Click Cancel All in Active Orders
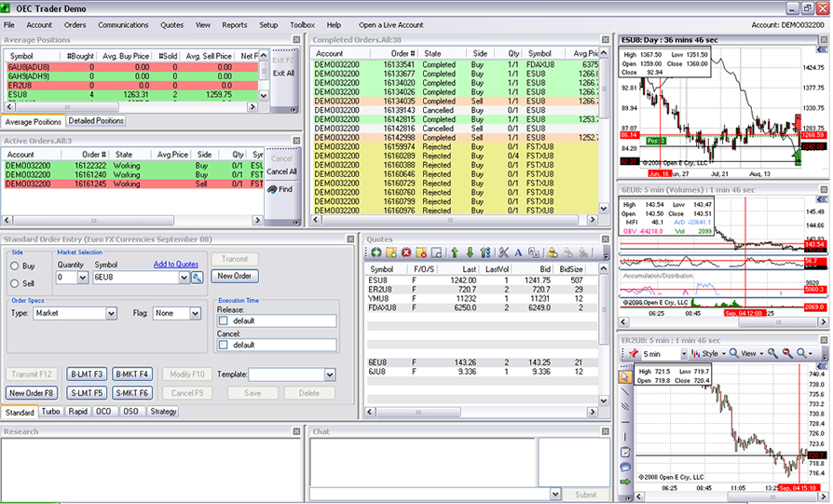833x504 pixels. coord(281,171)
